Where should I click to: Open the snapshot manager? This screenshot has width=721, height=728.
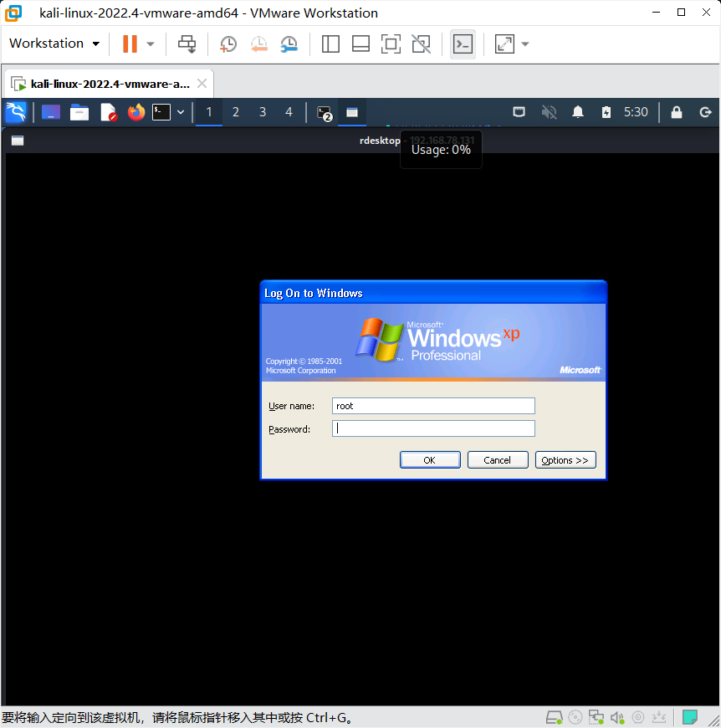(x=289, y=44)
